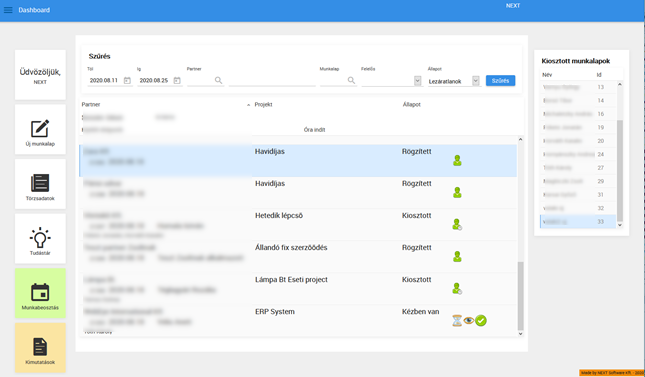Toggle eye icon in ERP System row
The width and height of the screenshot is (645, 377).
click(469, 320)
